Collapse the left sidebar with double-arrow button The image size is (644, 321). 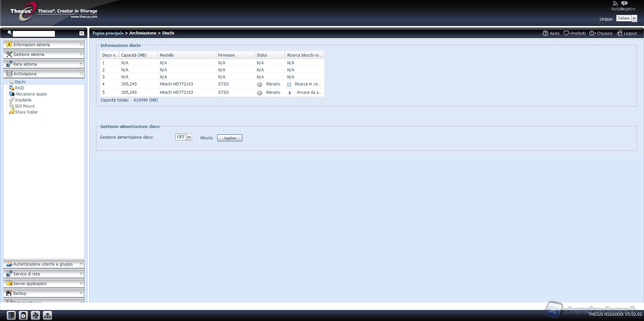[81, 33]
